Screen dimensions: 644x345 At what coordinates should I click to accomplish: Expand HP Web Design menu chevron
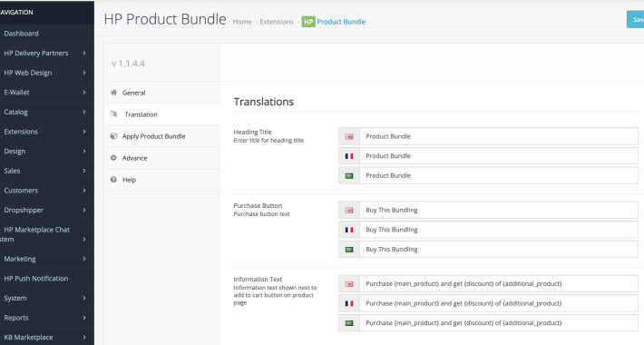click(84, 73)
